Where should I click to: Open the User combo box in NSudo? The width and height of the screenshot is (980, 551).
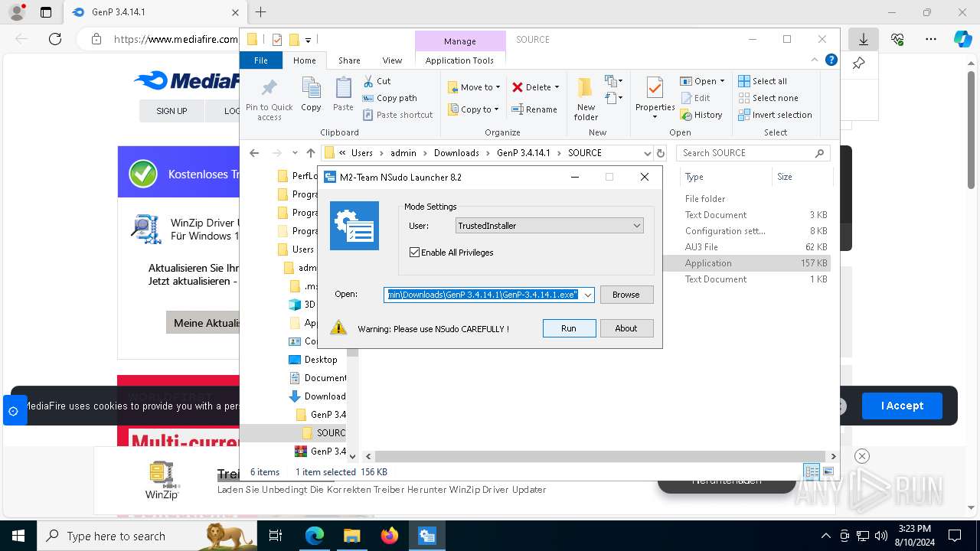point(549,226)
